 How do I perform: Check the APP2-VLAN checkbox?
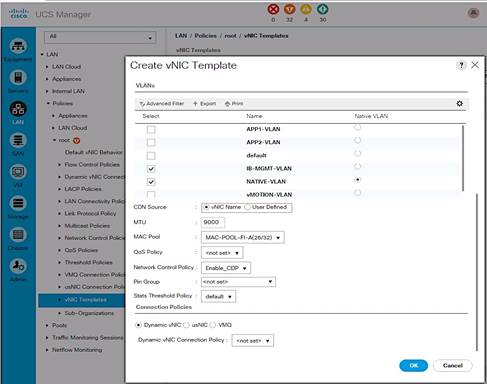(151, 142)
